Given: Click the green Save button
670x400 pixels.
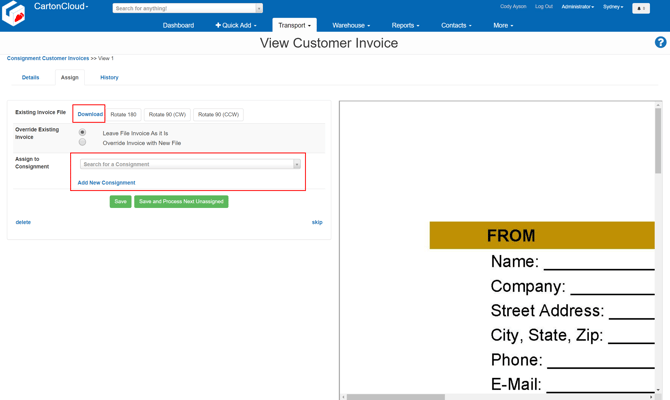Looking at the screenshot, I should 120,201.
